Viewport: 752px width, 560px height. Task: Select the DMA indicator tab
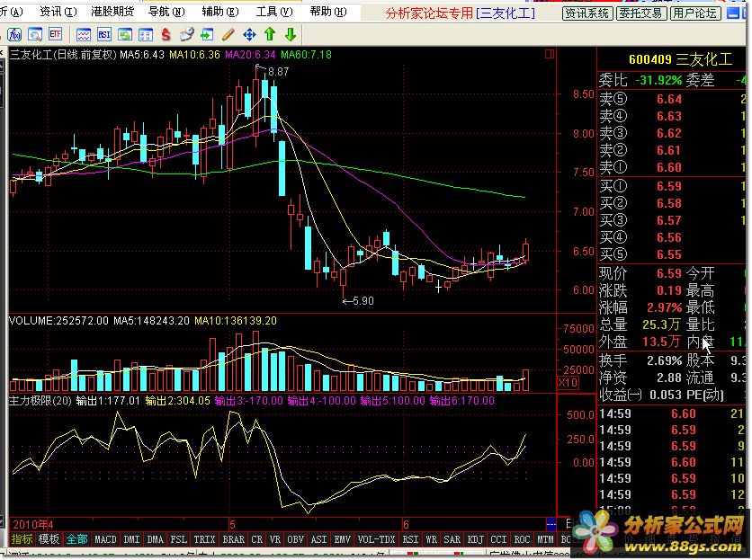(155, 539)
